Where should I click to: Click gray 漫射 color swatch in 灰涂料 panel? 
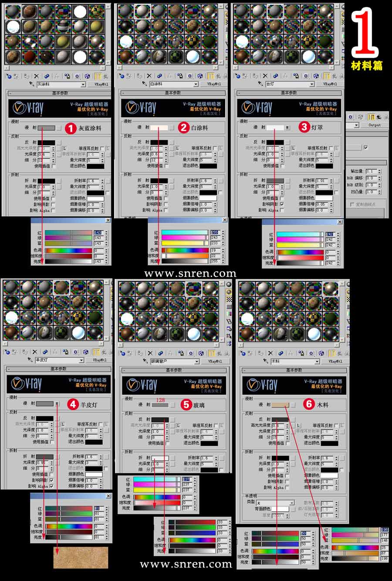pos(46,128)
